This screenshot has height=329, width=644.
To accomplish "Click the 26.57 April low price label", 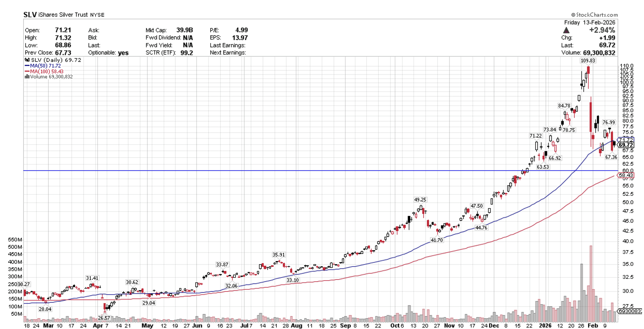I will [104, 318].
